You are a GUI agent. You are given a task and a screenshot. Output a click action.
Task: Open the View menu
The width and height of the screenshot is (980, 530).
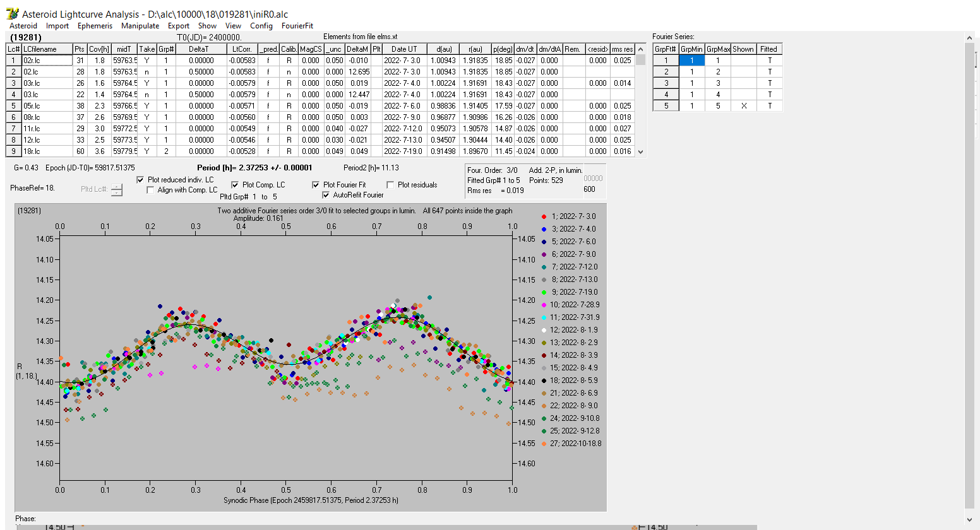pyautogui.click(x=233, y=26)
